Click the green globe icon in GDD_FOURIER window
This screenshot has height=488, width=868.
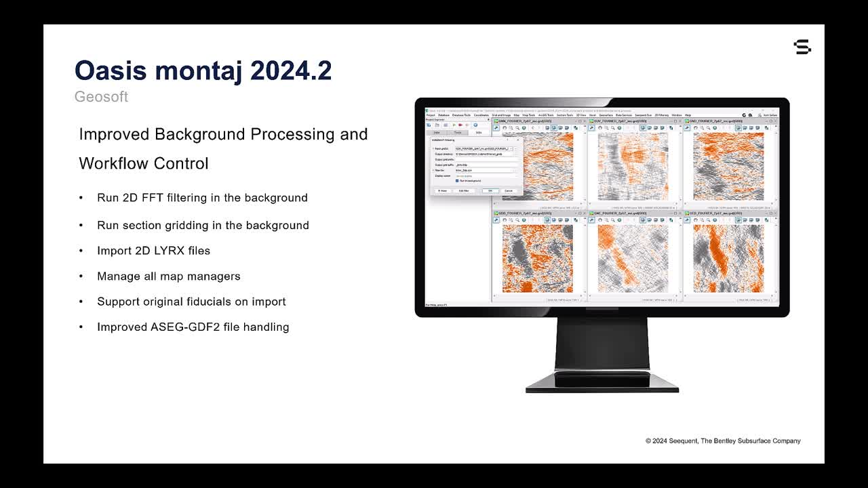click(524, 220)
